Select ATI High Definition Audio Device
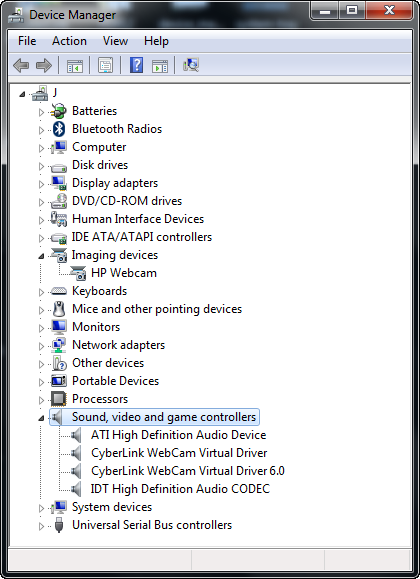The image size is (420, 579). [178, 435]
